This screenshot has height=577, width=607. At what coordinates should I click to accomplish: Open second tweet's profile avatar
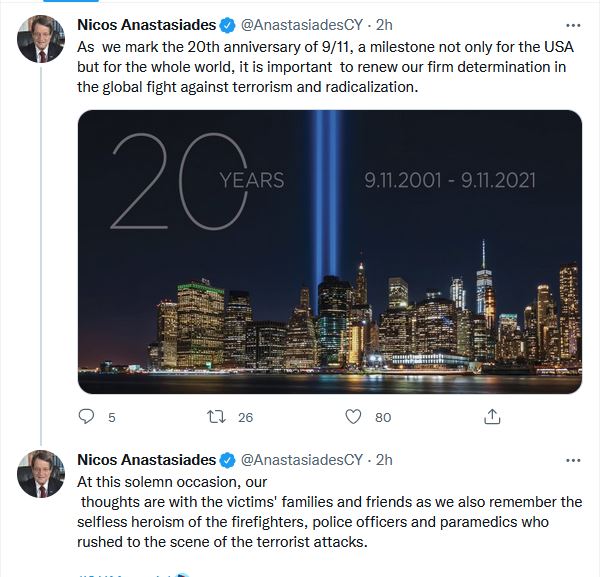coord(41,475)
